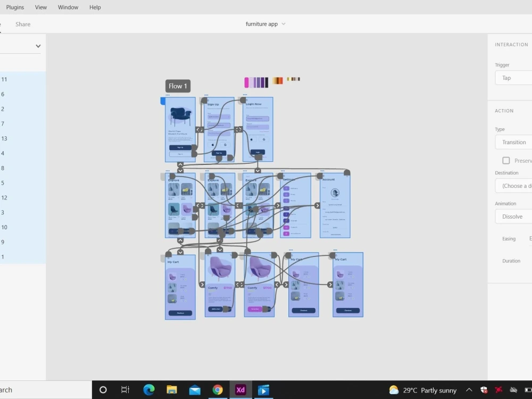Select the Sign Up artboard
Screen dimensions: 532x399
[x=219, y=130]
